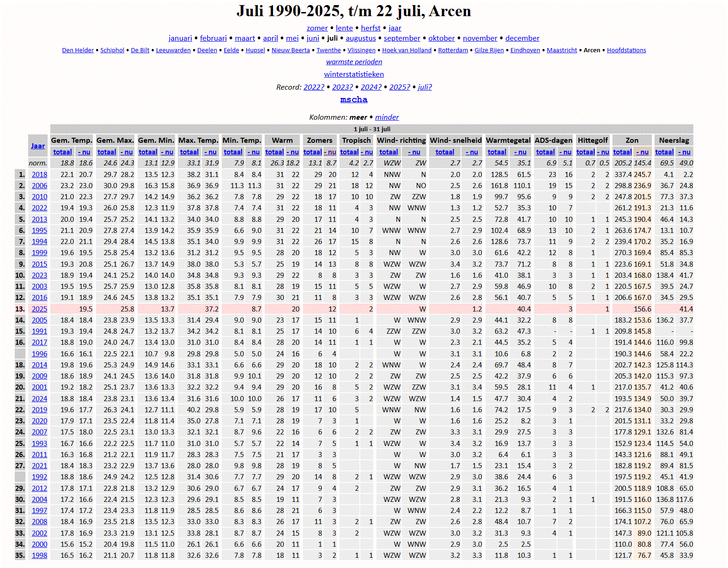
Task: Click the warmste perioden link
Action: coord(354,62)
